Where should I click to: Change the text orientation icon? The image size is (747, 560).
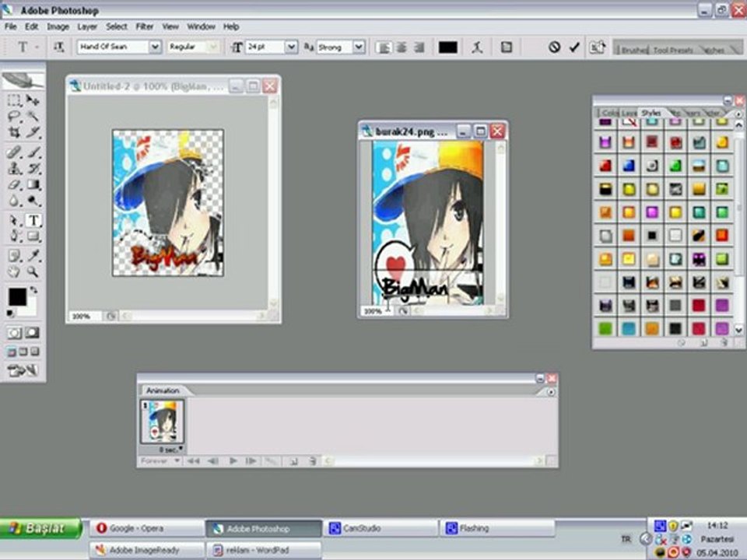[58, 47]
